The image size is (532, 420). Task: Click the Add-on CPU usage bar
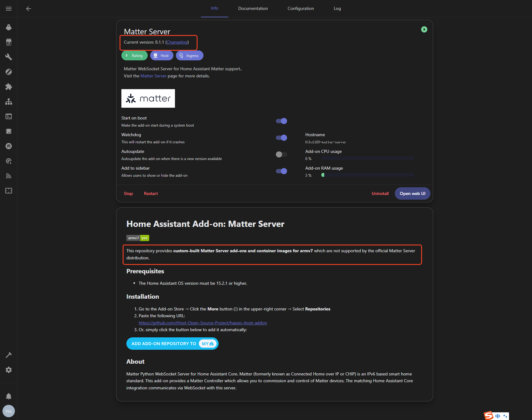tap(368, 158)
